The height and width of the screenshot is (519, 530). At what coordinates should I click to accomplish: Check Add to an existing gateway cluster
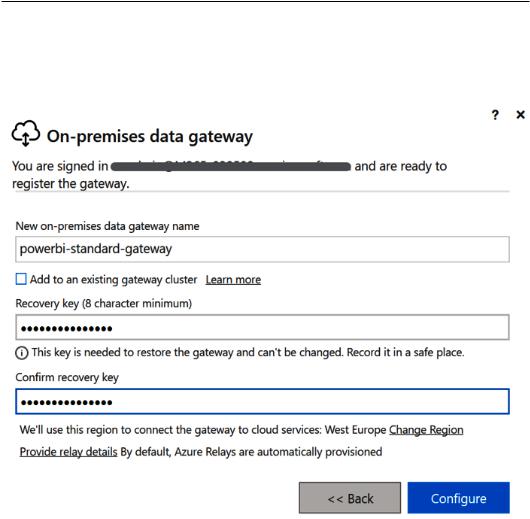tap(21, 279)
